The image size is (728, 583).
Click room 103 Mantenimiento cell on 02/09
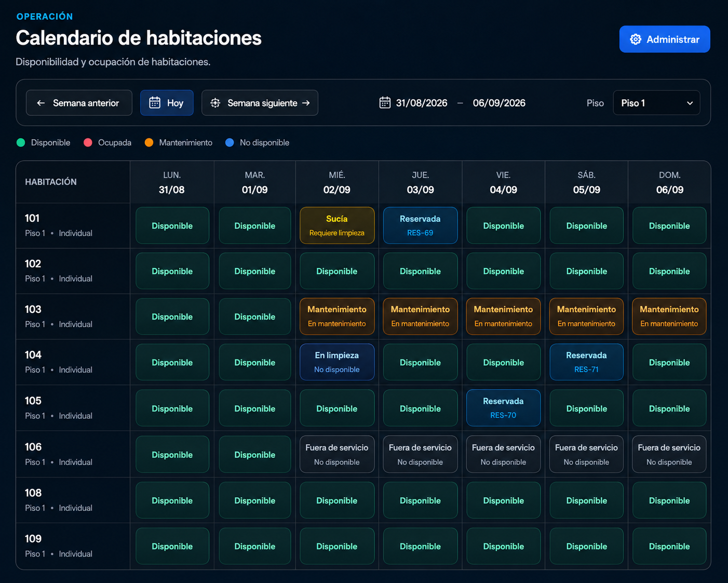(x=337, y=316)
